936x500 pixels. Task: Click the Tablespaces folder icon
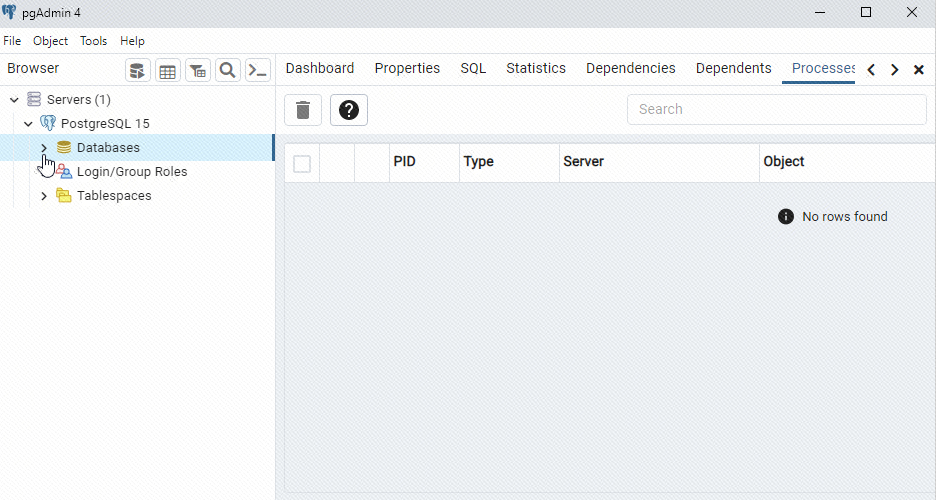click(64, 195)
